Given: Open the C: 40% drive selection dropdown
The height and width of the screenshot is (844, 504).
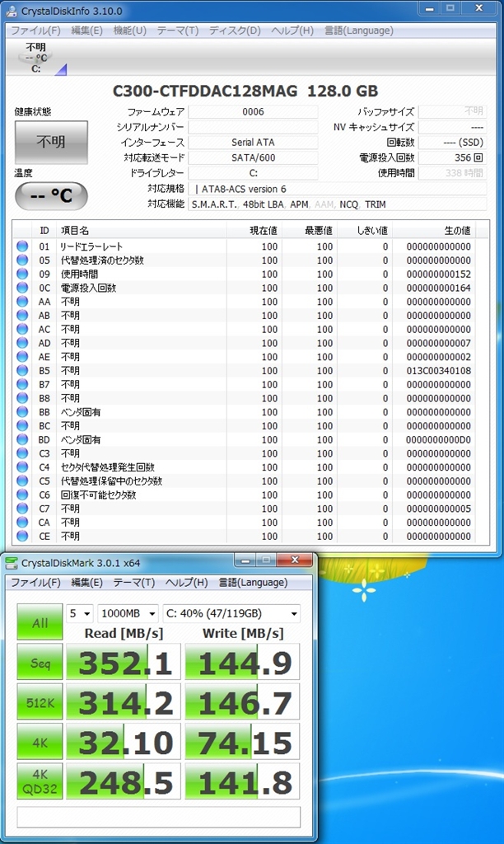Looking at the screenshot, I should (x=231, y=613).
